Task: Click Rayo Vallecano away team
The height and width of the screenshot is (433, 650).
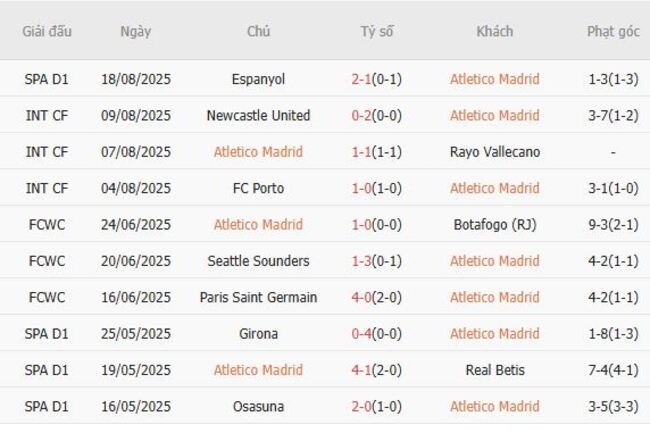Action: pos(494,152)
